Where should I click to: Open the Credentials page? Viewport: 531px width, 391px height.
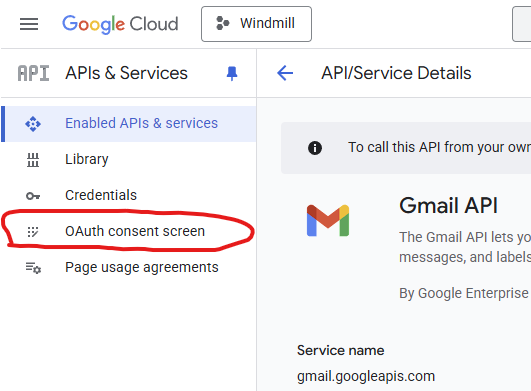tap(129, 195)
